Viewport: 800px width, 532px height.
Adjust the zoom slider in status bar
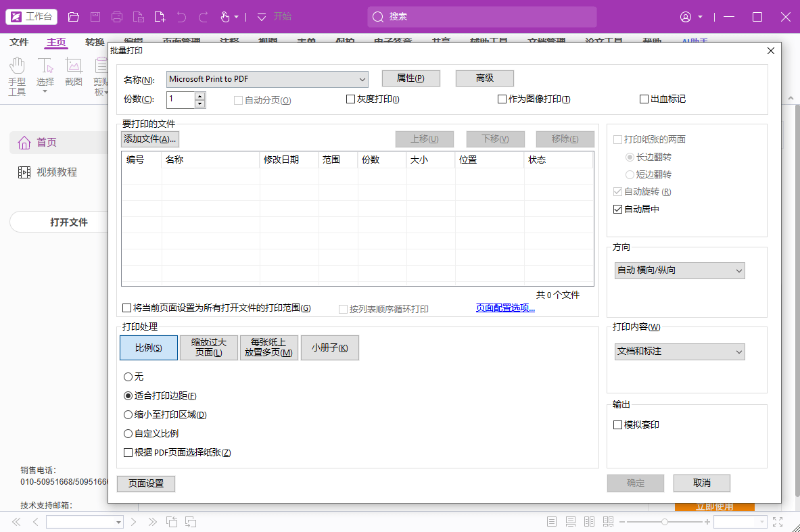[665, 522]
